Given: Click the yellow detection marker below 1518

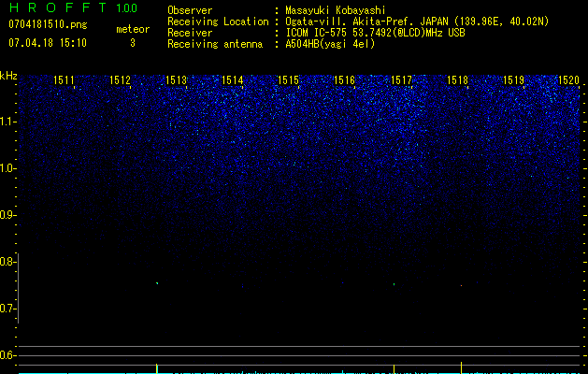Looking at the screenshot, I should 461,367.
